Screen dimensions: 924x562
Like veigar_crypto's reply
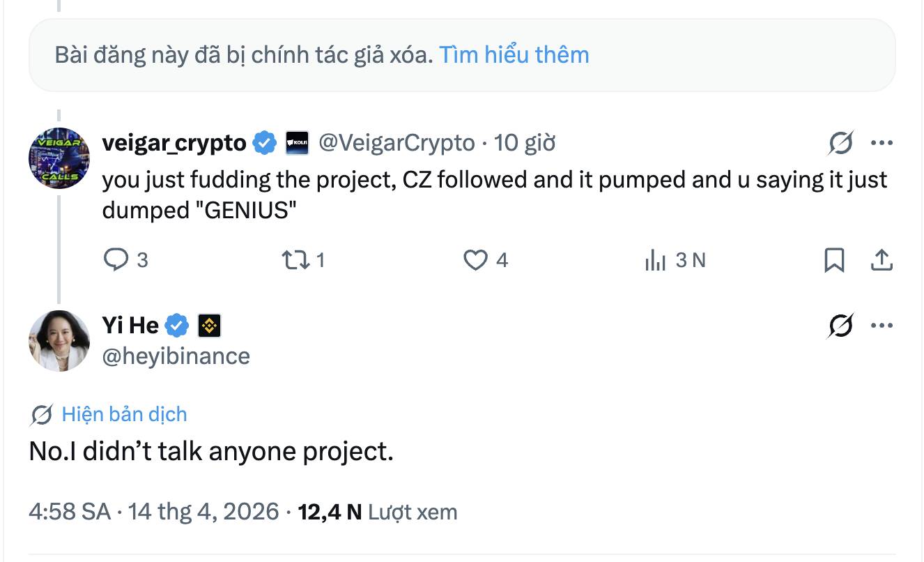(477, 259)
